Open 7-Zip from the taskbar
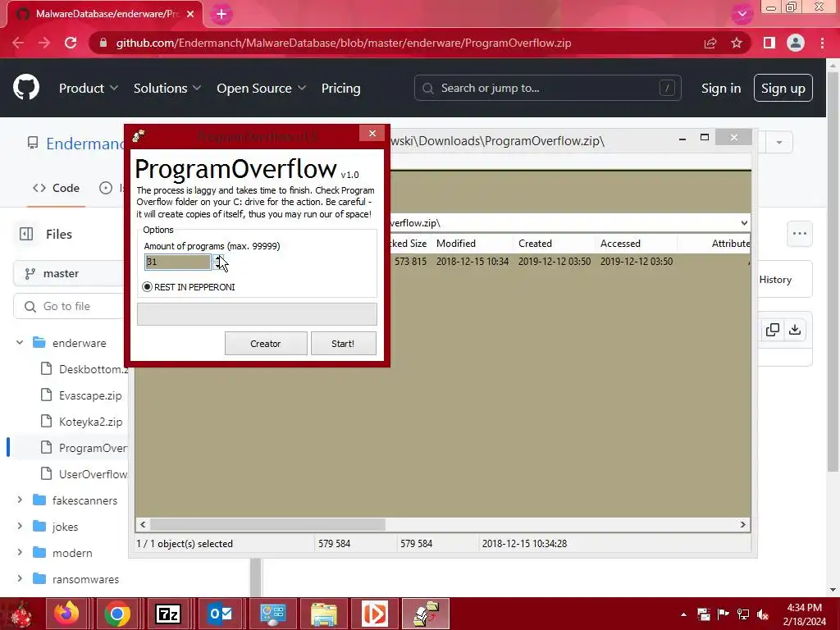The image size is (840, 630). [x=168, y=614]
